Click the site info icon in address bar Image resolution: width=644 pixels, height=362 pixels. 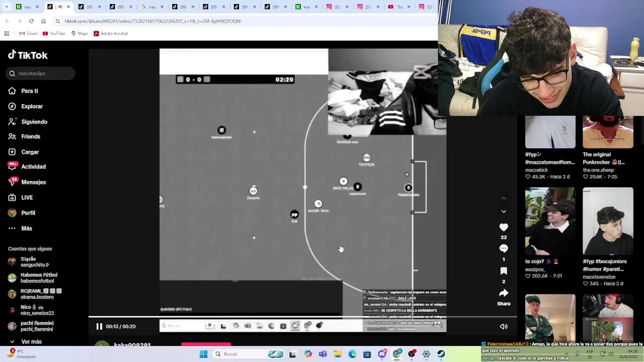[x=58, y=21]
